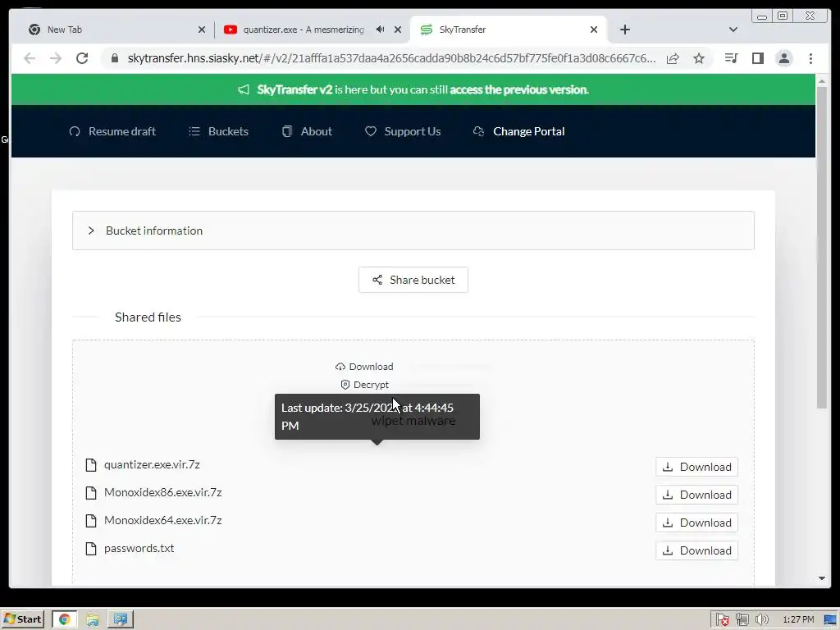The image size is (840, 630).
Task: Close the quantizer.exe YouTube tab
Action: 398,30
